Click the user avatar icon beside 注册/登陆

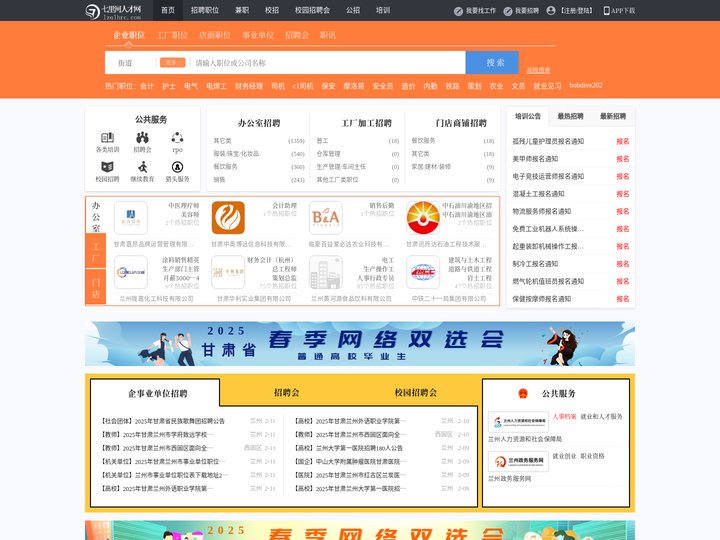tap(551, 11)
